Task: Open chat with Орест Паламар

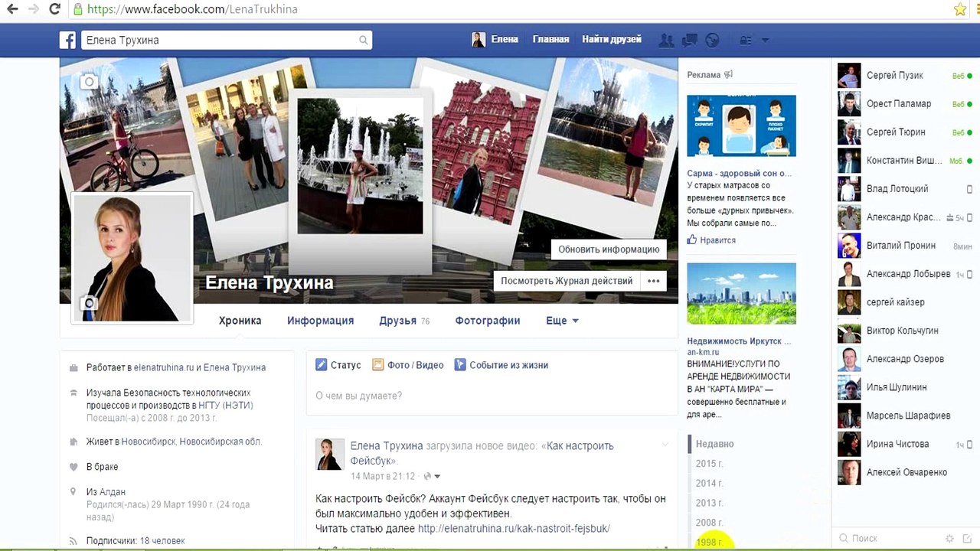Action: click(906, 104)
